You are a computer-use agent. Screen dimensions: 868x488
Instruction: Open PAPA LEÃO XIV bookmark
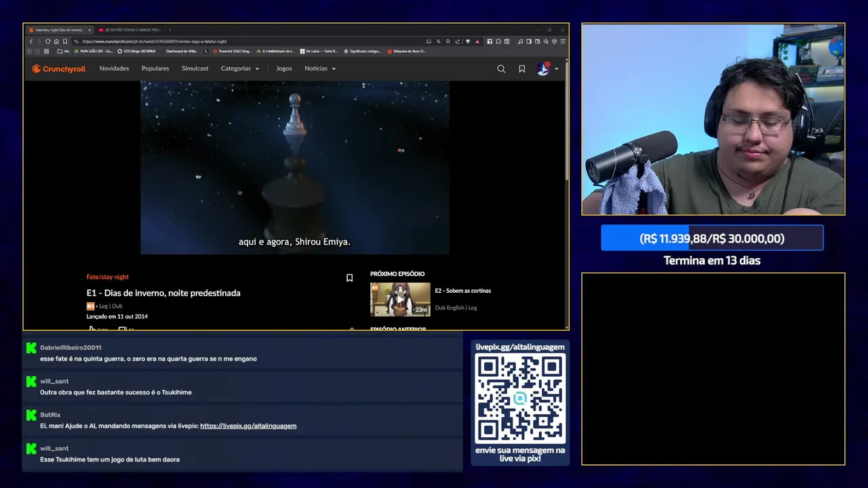[x=94, y=52]
